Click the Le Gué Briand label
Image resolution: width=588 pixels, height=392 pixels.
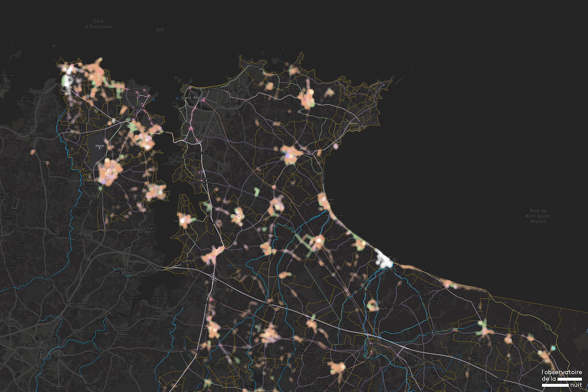pos(208,366)
